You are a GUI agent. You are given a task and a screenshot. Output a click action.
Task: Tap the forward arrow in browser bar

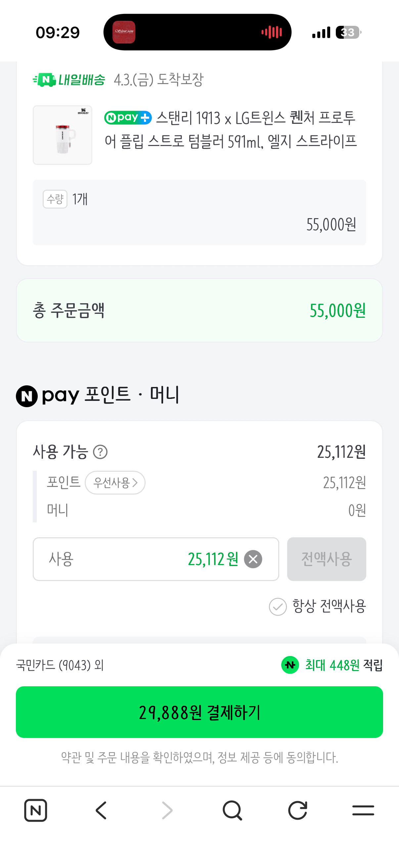coord(167,810)
